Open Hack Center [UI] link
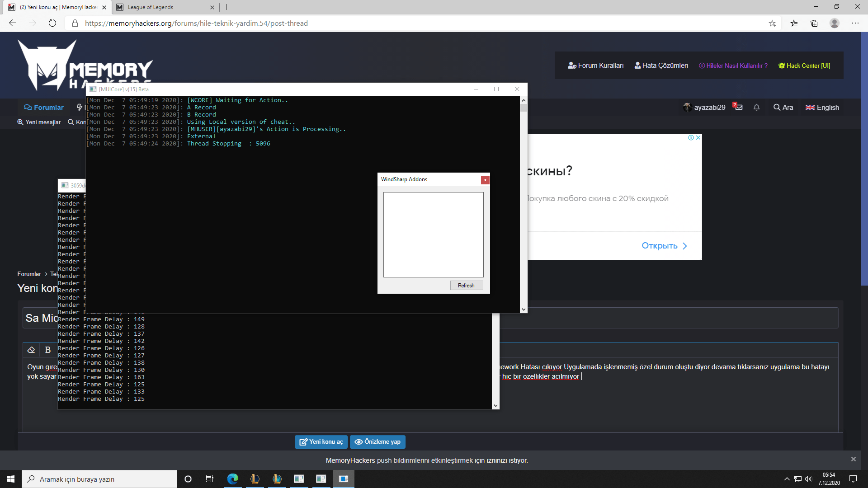This screenshot has width=868, height=488. pyautogui.click(x=804, y=66)
